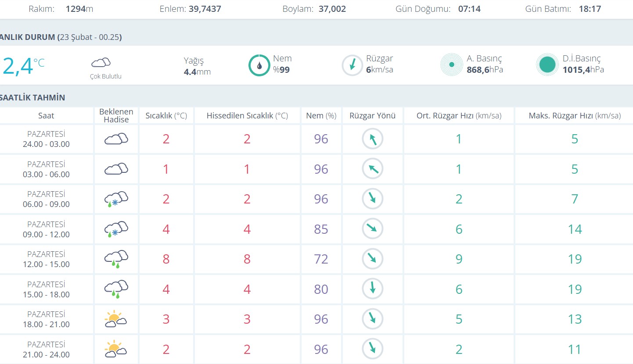Click the Yağış 4.4mm precipitation value
Viewport: 633px width, 364px height.
pyautogui.click(x=197, y=72)
